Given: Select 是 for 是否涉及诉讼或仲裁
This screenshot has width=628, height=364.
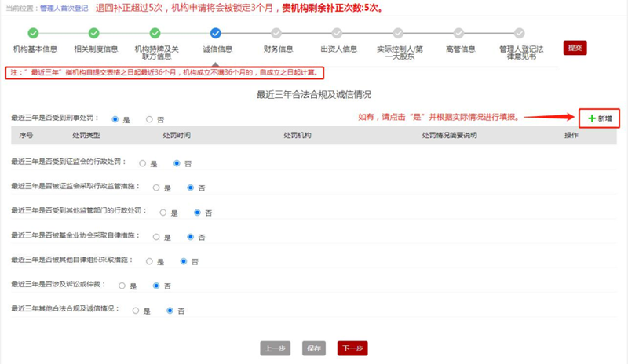Looking at the screenshot, I should pyautogui.click(x=122, y=286).
